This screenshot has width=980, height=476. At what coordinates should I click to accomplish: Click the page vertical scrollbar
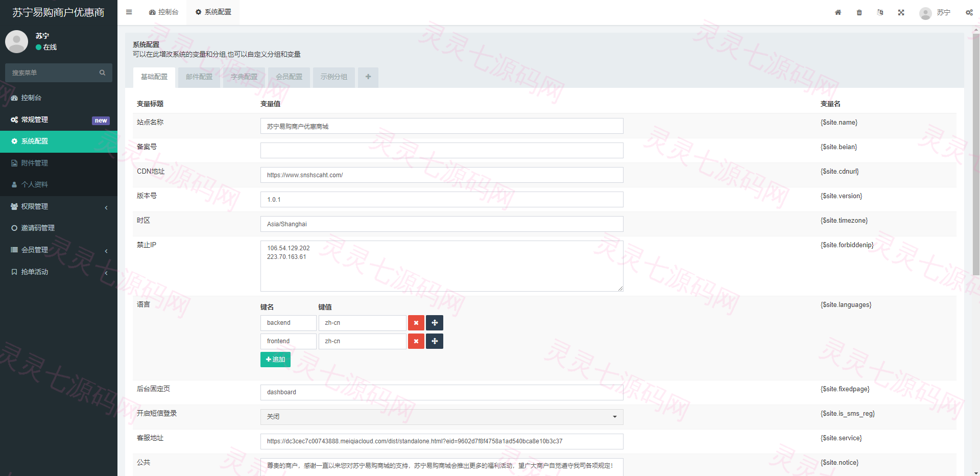click(976, 155)
